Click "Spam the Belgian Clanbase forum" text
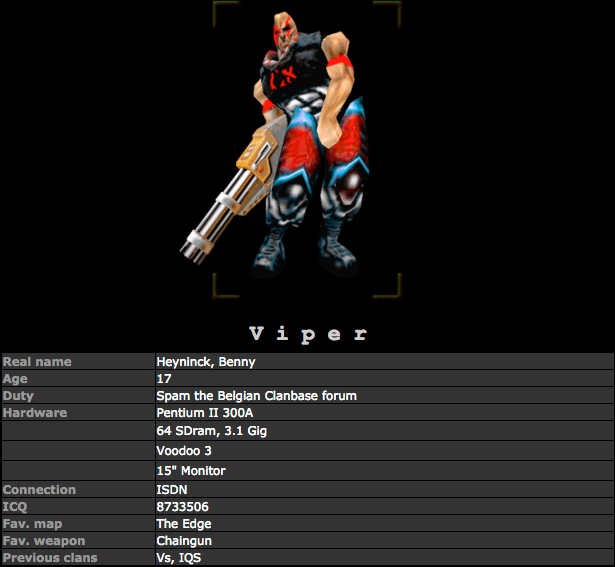The width and height of the screenshot is (615, 567). [256, 396]
